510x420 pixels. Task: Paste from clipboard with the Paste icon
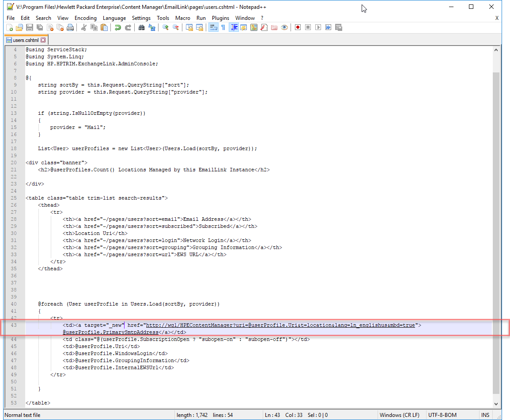(x=104, y=28)
